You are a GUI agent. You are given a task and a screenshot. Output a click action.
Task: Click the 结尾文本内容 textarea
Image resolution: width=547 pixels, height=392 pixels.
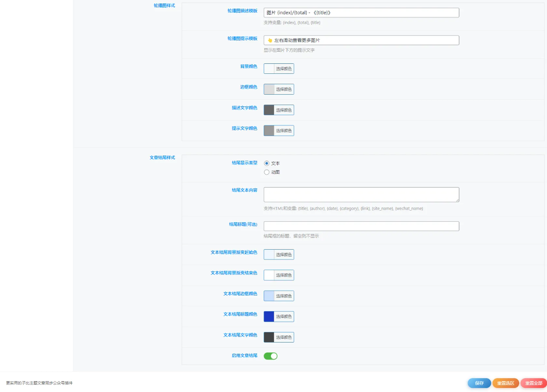pos(361,194)
